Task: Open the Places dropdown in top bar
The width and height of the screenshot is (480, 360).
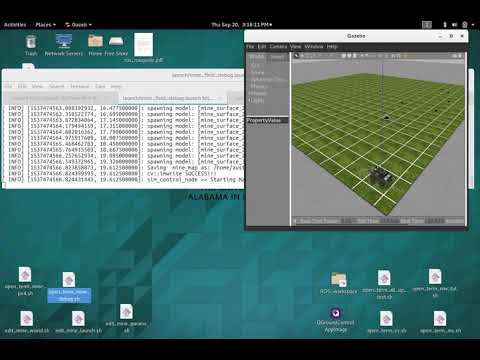Action: [45, 25]
